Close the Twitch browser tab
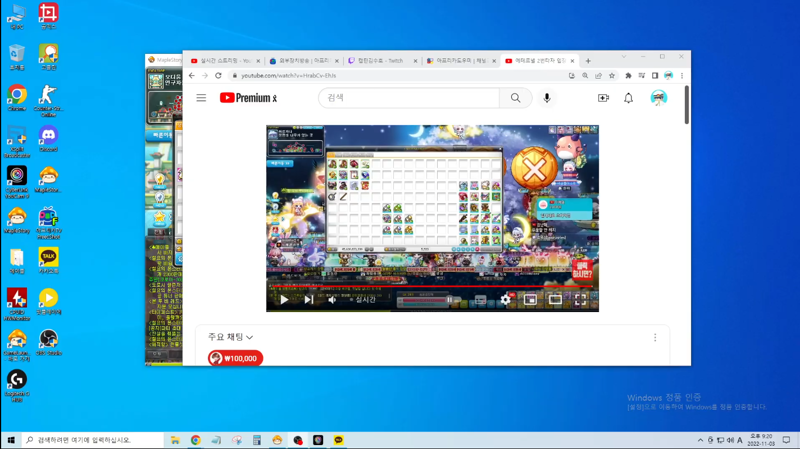Screen dimensions: 800x449 [415, 61]
